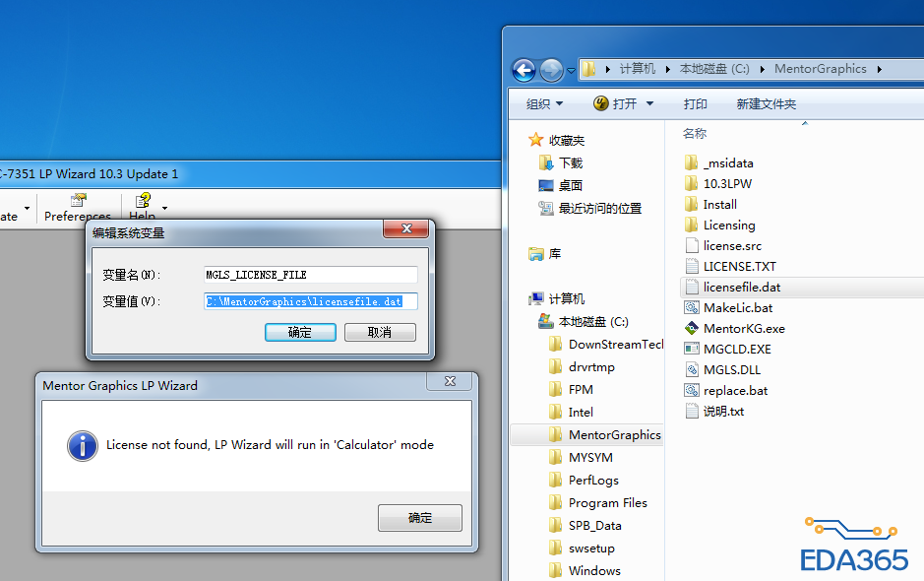
Task: Click 取消 in 编辑系统变量 dialog
Action: pos(380,332)
